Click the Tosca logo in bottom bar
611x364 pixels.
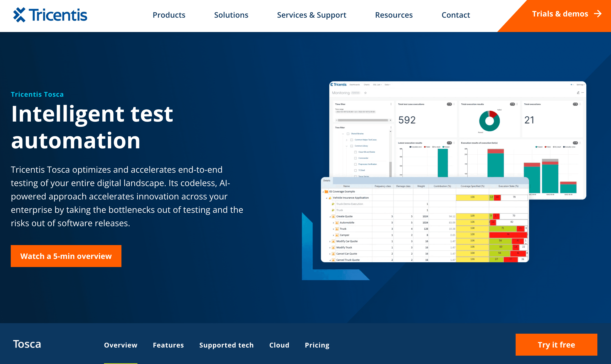[27, 344]
